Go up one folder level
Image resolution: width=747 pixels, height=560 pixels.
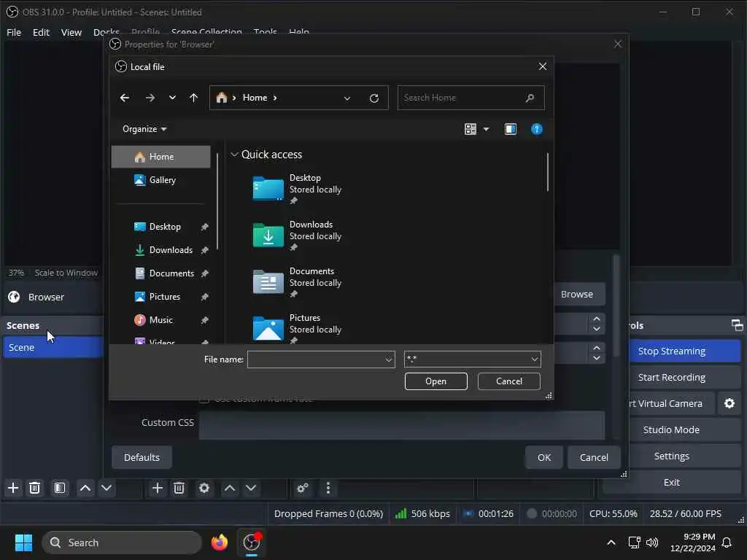(193, 98)
